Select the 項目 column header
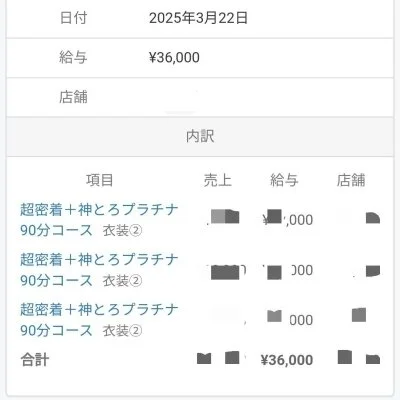Screen dimensions: 400x400 (100, 180)
